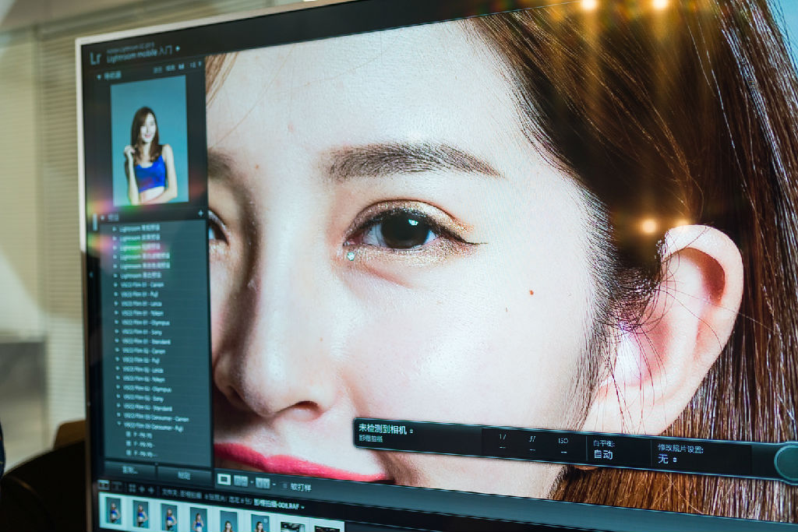Choose the 填满 (Fill) zoom level in Navigator
Screen dimensions: 798x532
(170, 67)
